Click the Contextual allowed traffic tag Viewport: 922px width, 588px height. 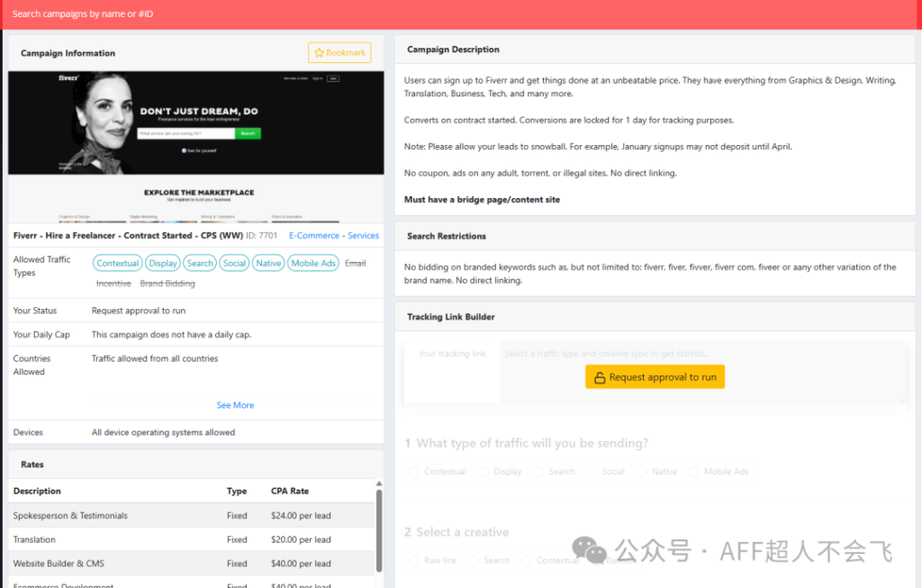(x=118, y=263)
